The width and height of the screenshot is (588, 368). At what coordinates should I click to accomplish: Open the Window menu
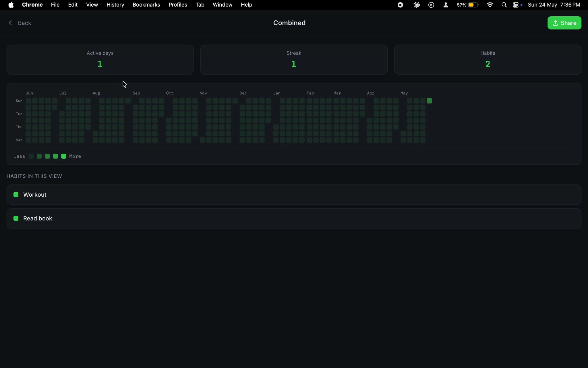[223, 5]
